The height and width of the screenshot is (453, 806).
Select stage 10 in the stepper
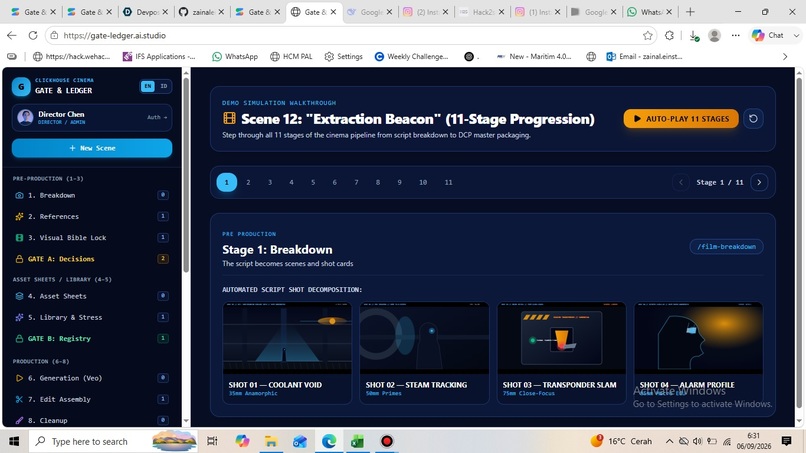click(x=423, y=182)
